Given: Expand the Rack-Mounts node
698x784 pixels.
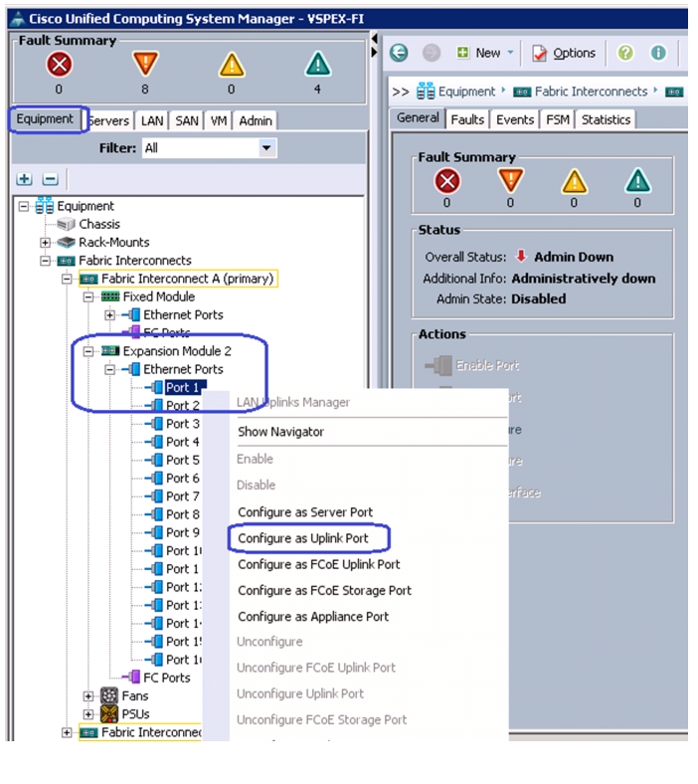Looking at the screenshot, I should point(45,243).
